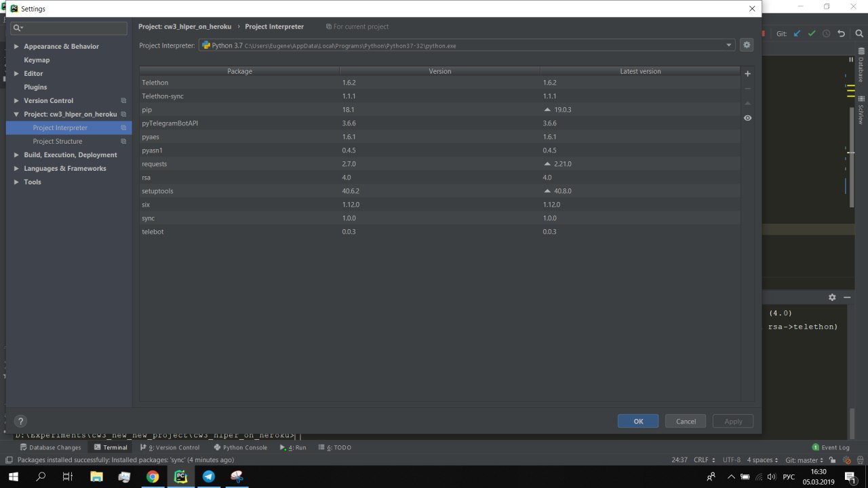This screenshot has width=868, height=488.
Task: Select Keymap in settings tree
Action: pyautogui.click(x=37, y=60)
